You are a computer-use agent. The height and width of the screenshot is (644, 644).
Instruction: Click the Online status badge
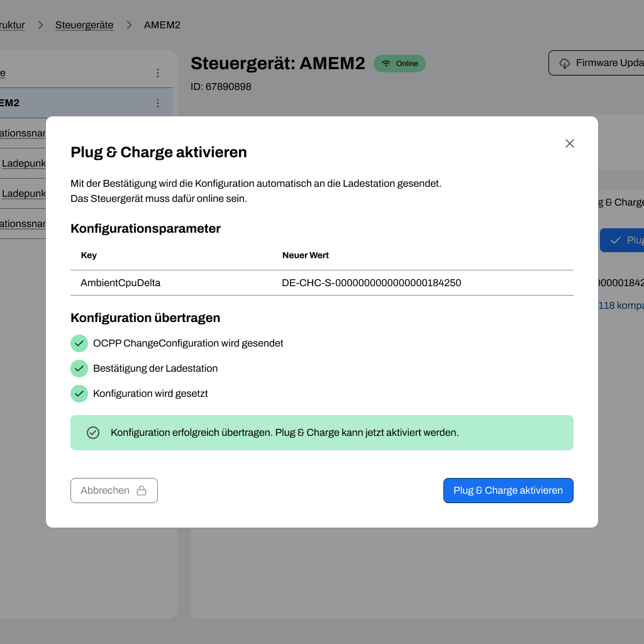pos(399,64)
